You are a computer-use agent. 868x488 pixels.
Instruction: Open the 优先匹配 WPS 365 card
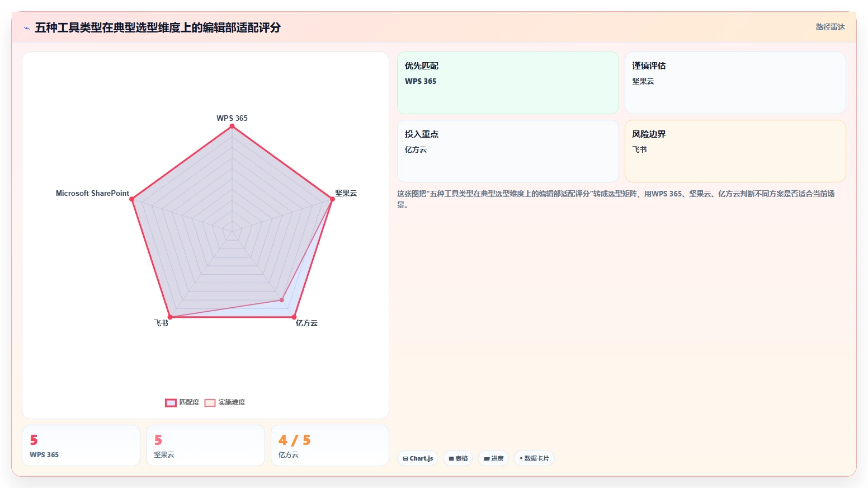pyautogui.click(x=508, y=83)
